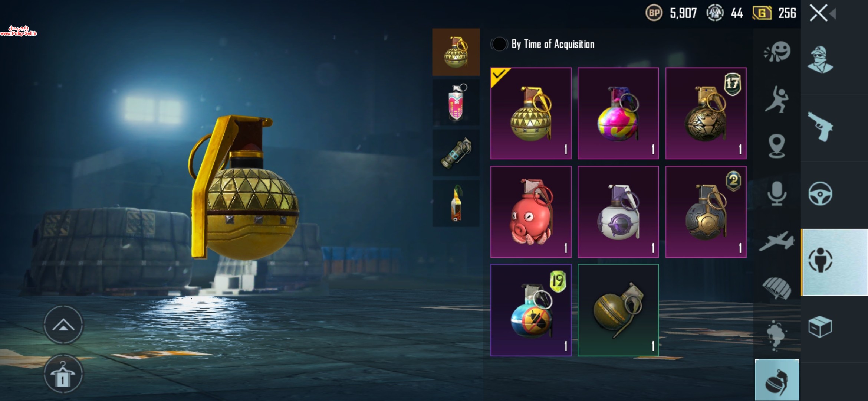This screenshot has width=868, height=401.
Task: Switch to the stun grenade tab
Action: [456, 153]
